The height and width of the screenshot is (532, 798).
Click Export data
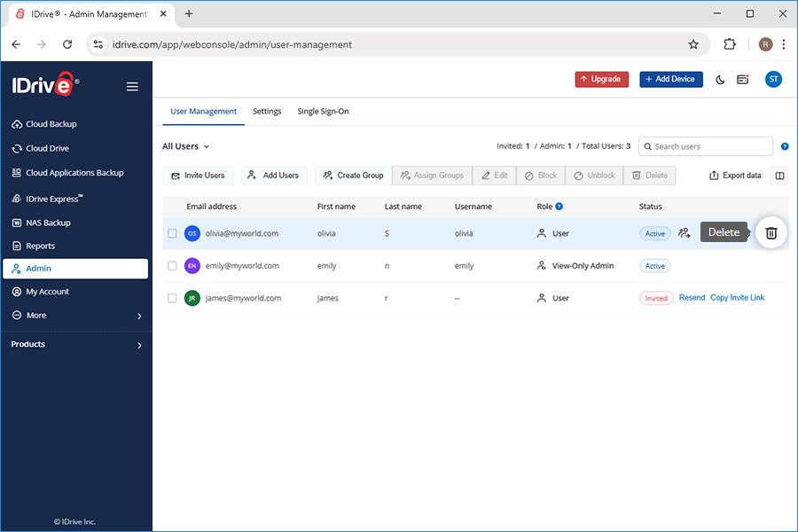click(735, 176)
